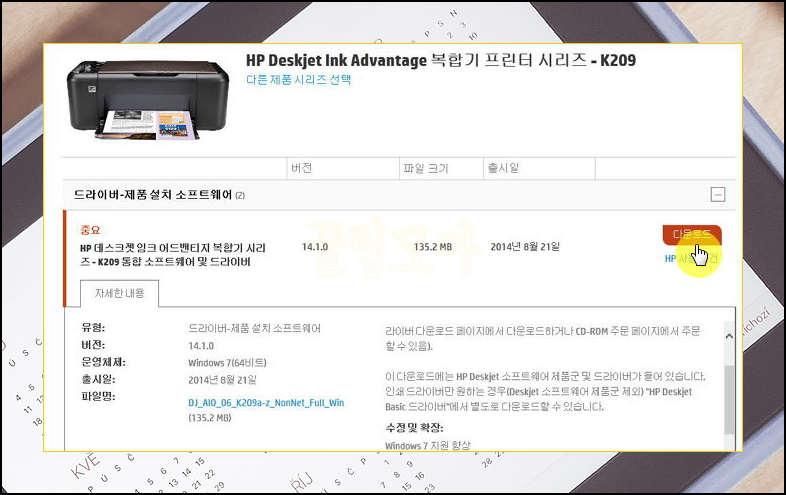Click the details panel scrollbar thumb
This screenshot has height=495, width=786.
click(x=729, y=399)
